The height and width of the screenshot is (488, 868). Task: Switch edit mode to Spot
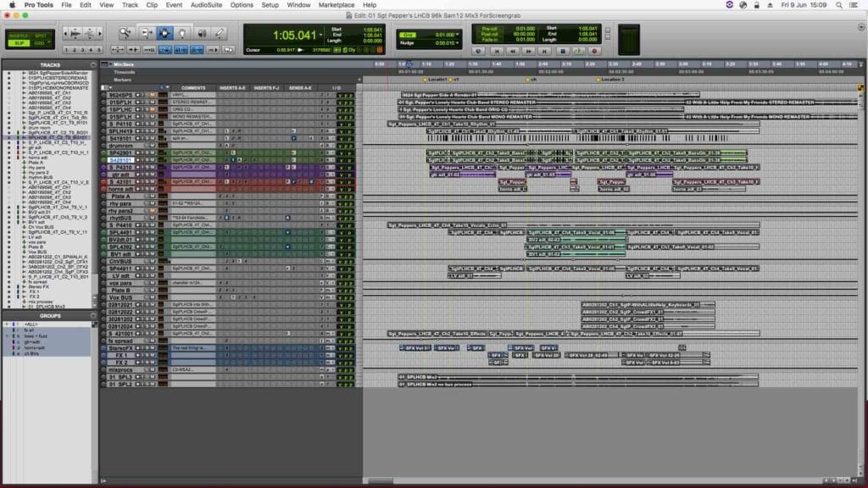tap(41, 36)
